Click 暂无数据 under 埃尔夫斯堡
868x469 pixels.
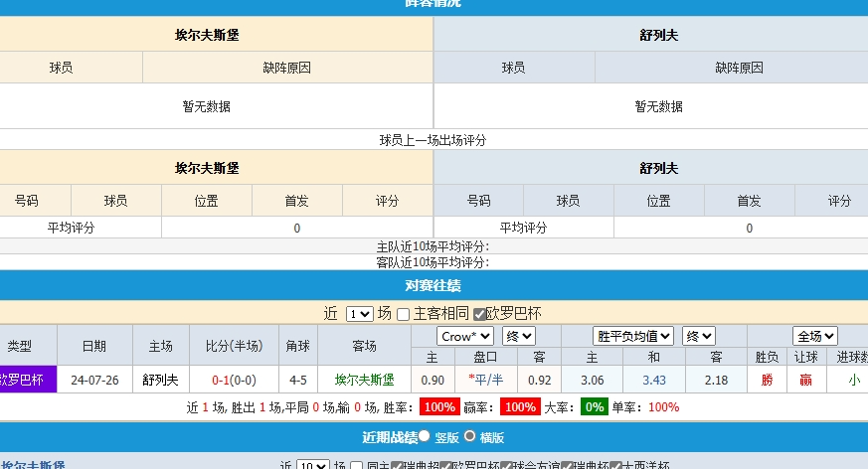207,106
